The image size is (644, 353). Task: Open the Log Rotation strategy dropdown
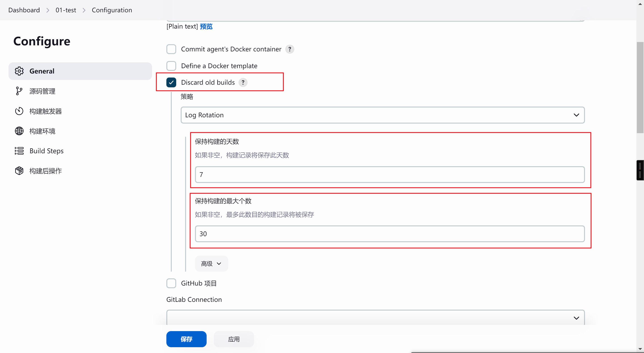coord(383,115)
